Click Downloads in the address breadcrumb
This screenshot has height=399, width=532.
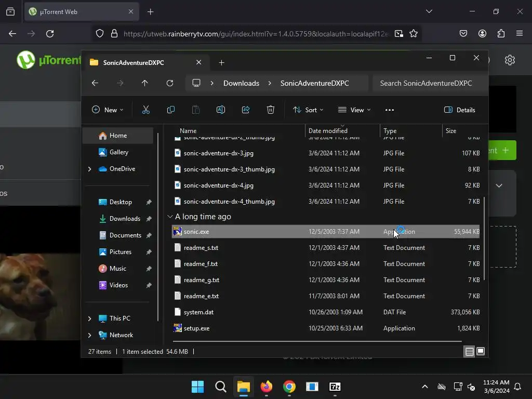[241, 83]
